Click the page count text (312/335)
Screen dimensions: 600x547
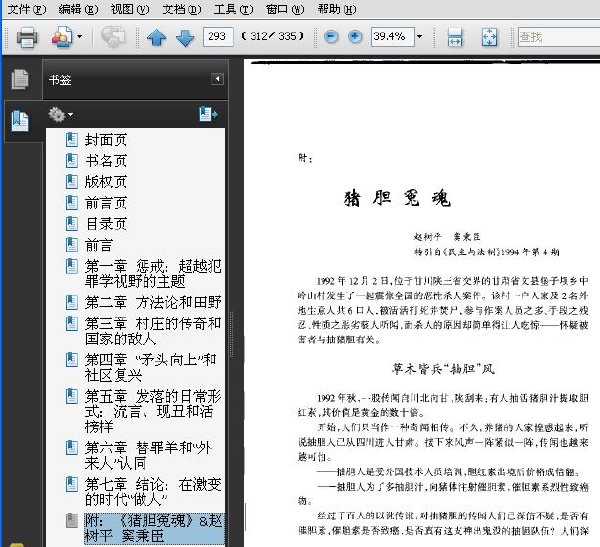coord(273,37)
